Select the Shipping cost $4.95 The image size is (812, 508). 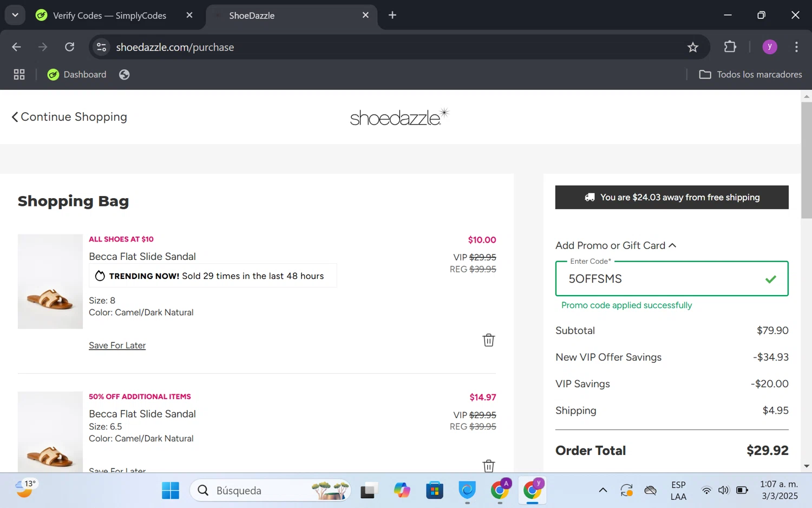[775, 411]
